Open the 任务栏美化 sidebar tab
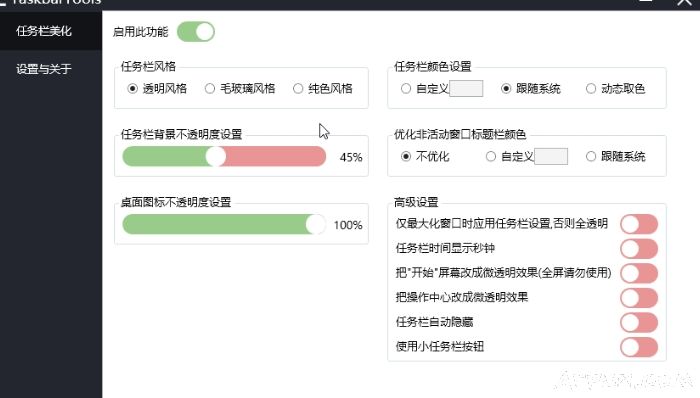Viewport: 700px width, 398px height. pos(51,31)
